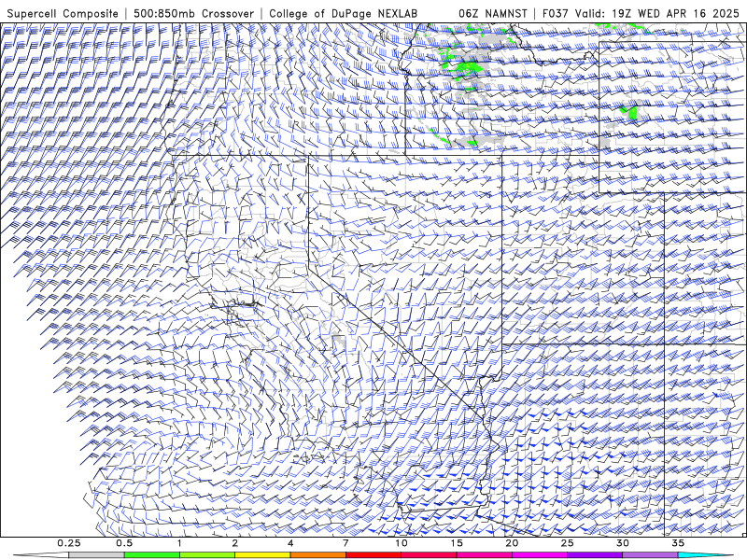Click the 'F037 Valid: 19Z WED APR 16 2025' text

[x=641, y=13]
